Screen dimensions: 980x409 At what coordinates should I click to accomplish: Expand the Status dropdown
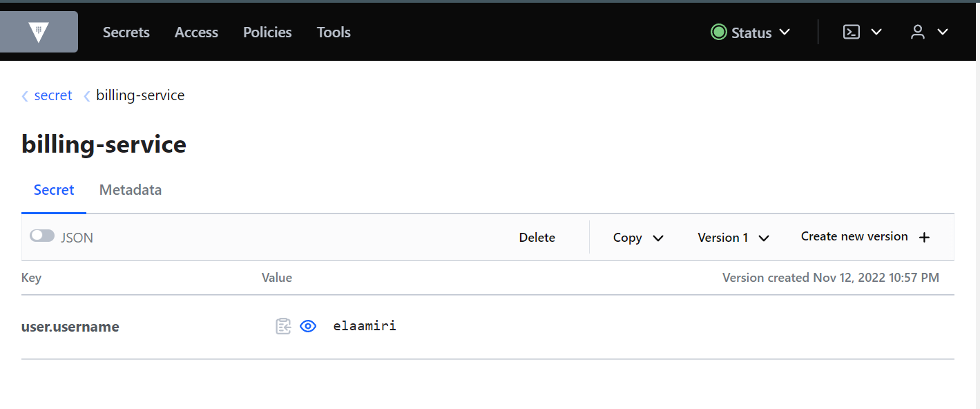click(x=751, y=32)
